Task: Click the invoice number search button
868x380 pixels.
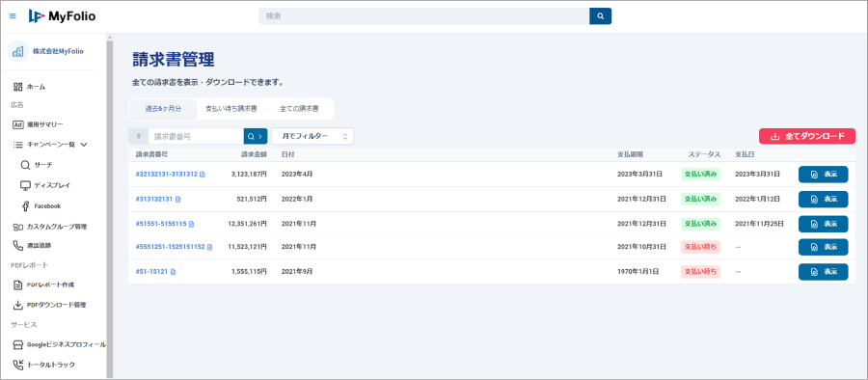Action: pyautogui.click(x=256, y=136)
